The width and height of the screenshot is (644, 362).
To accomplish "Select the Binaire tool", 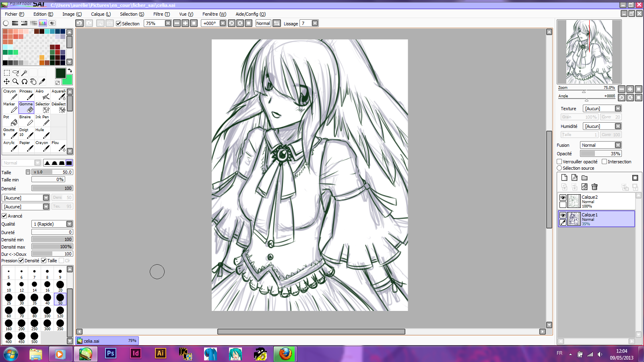I will (x=26, y=120).
